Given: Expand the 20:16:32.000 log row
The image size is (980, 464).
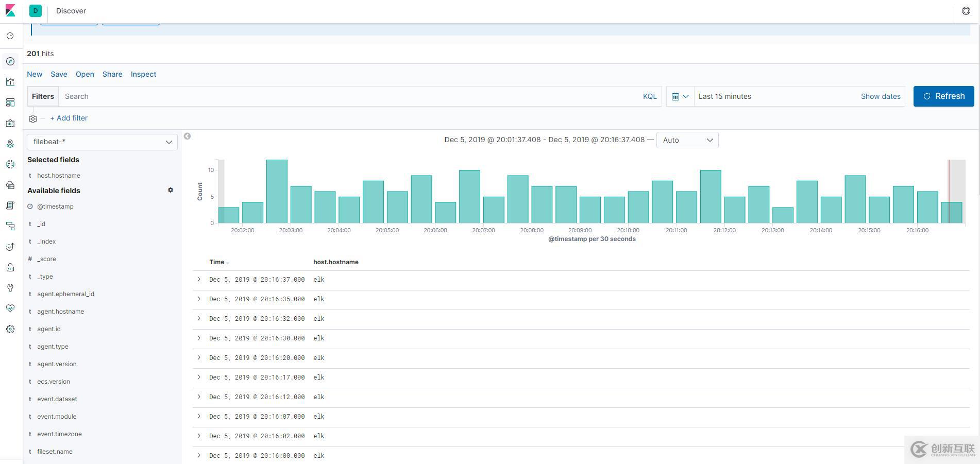Looking at the screenshot, I should [x=199, y=318].
